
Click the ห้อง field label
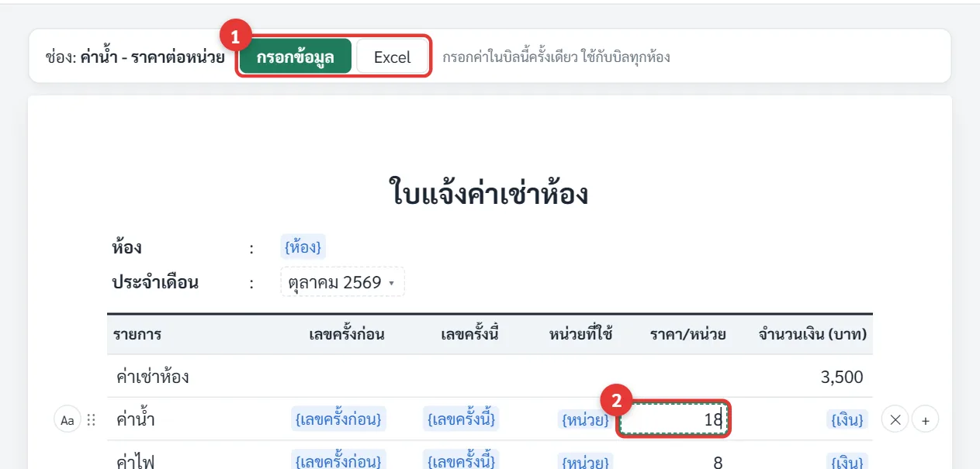pos(127,248)
